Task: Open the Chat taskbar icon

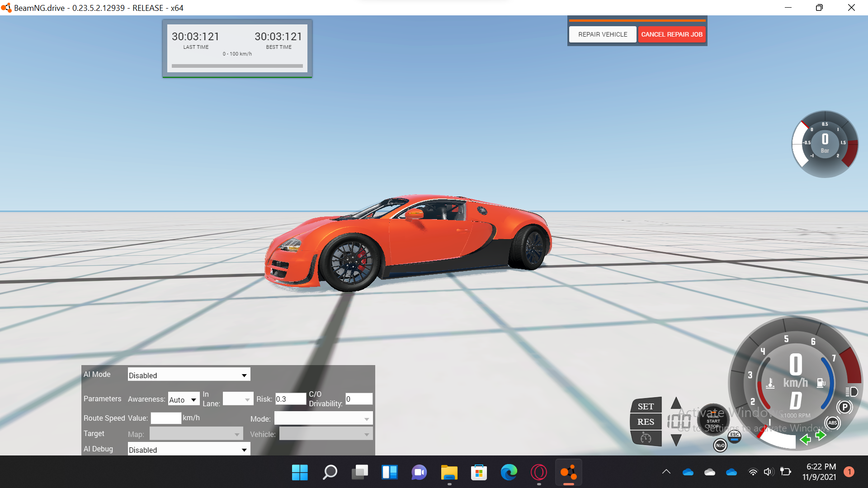Action: [x=419, y=472]
